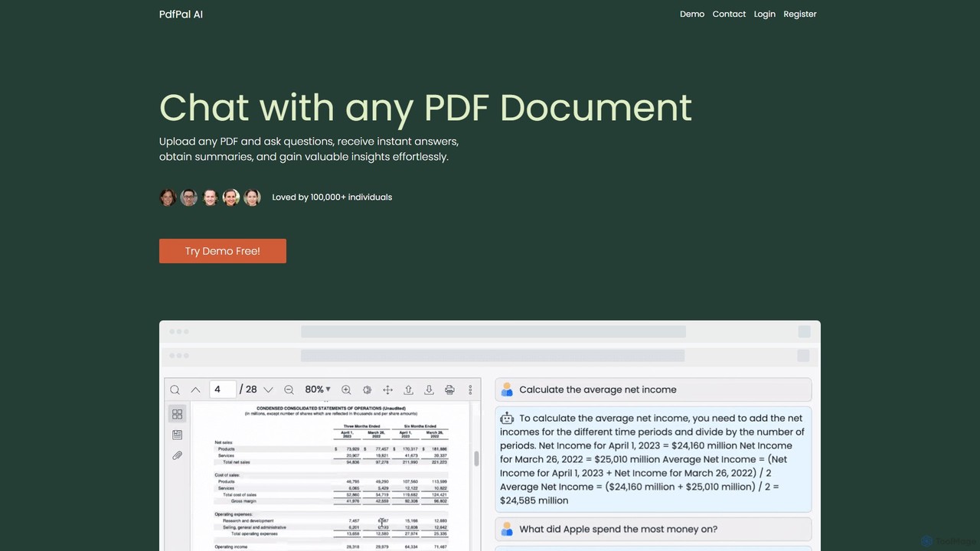Go to previous page in PDF viewer
Image resolution: width=980 pixels, height=551 pixels.
click(195, 390)
